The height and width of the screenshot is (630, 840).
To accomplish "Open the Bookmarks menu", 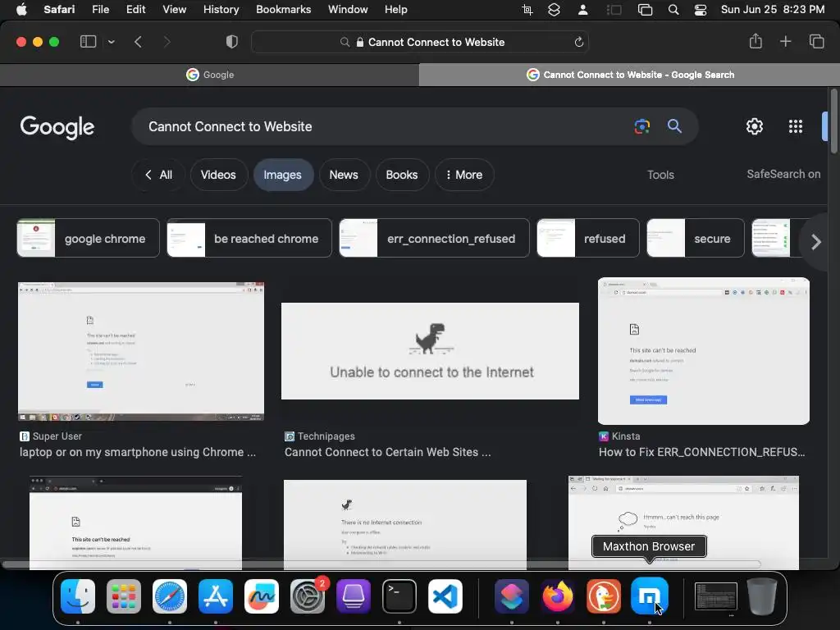I will click(x=283, y=10).
